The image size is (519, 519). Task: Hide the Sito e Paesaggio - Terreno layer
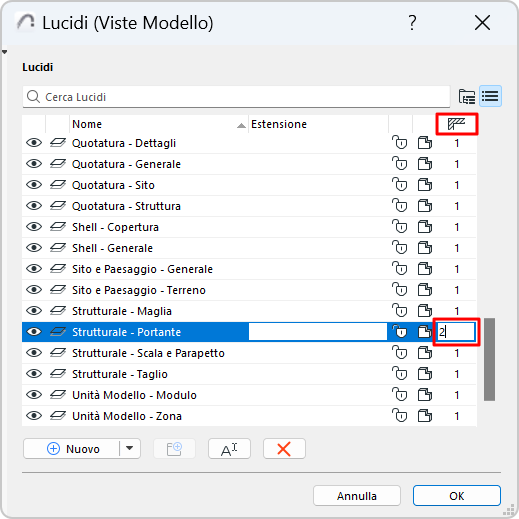coord(34,290)
